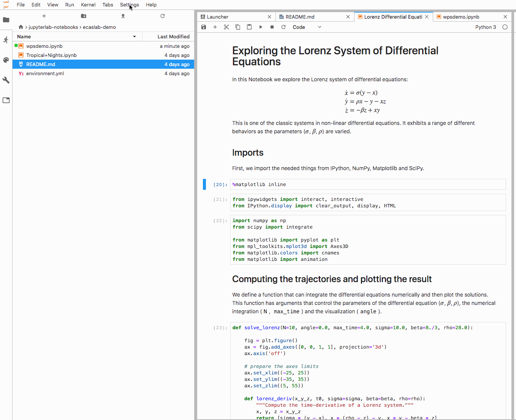516x420 pixels.
Task: Click the kernel status circle indicator
Action: pyautogui.click(x=505, y=27)
